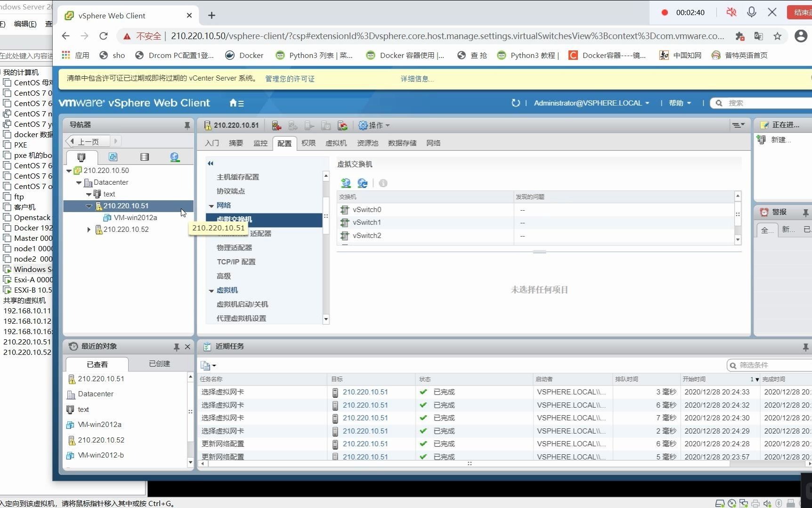Pin the Alarms panel
This screenshot has width=812, height=508.
click(806, 213)
